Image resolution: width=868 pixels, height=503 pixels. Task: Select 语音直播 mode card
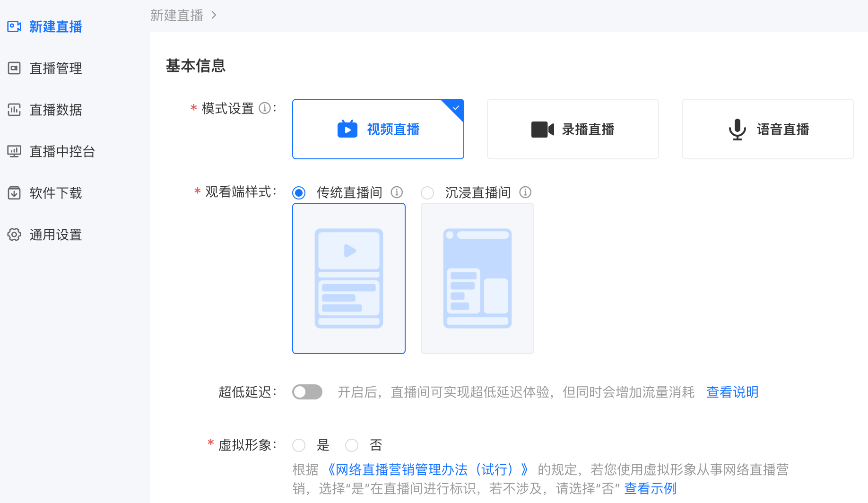pyautogui.click(x=768, y=129)
